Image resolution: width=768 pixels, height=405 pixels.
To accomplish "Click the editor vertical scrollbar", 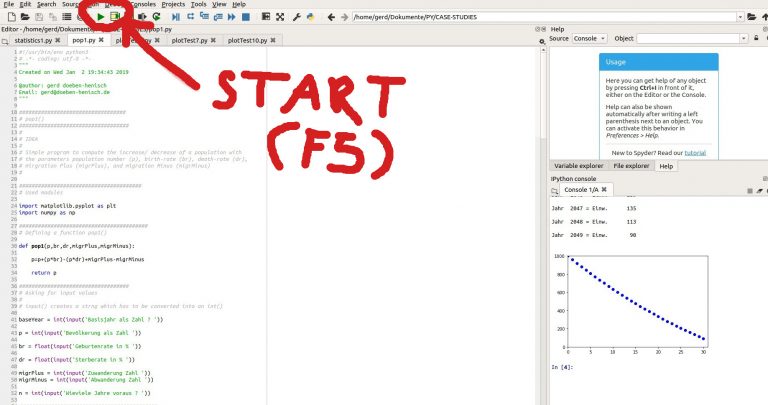I will (542, 226).
